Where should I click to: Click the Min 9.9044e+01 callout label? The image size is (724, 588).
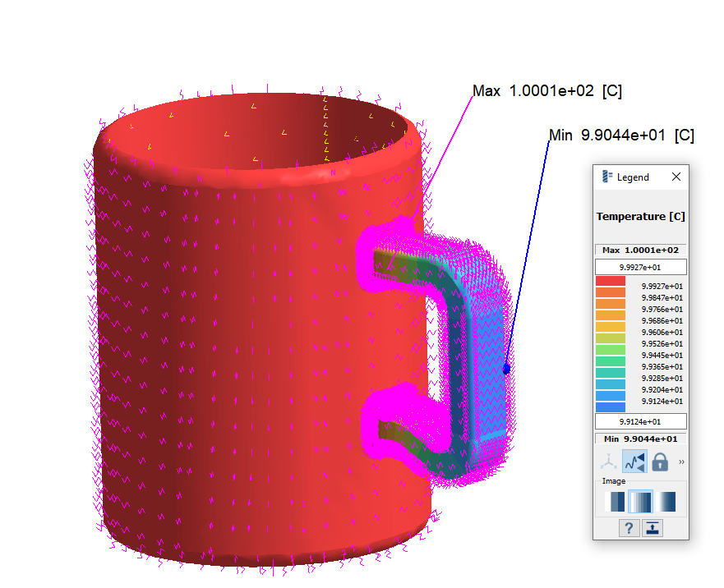coord(621,136)
